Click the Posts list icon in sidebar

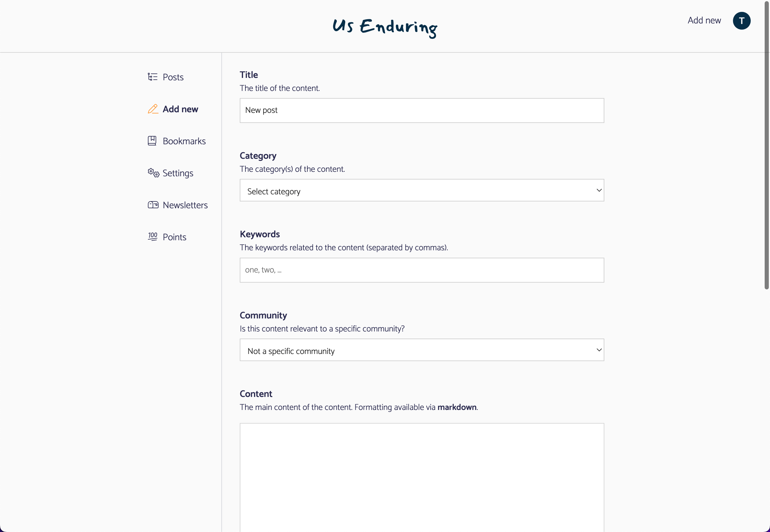pyautogui.click(x=153, y=77)
